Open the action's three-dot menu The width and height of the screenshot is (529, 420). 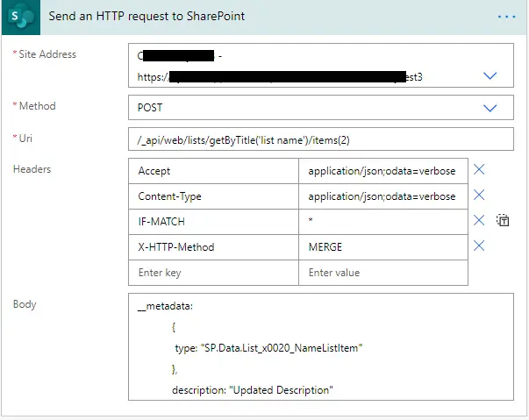point(507,17)
